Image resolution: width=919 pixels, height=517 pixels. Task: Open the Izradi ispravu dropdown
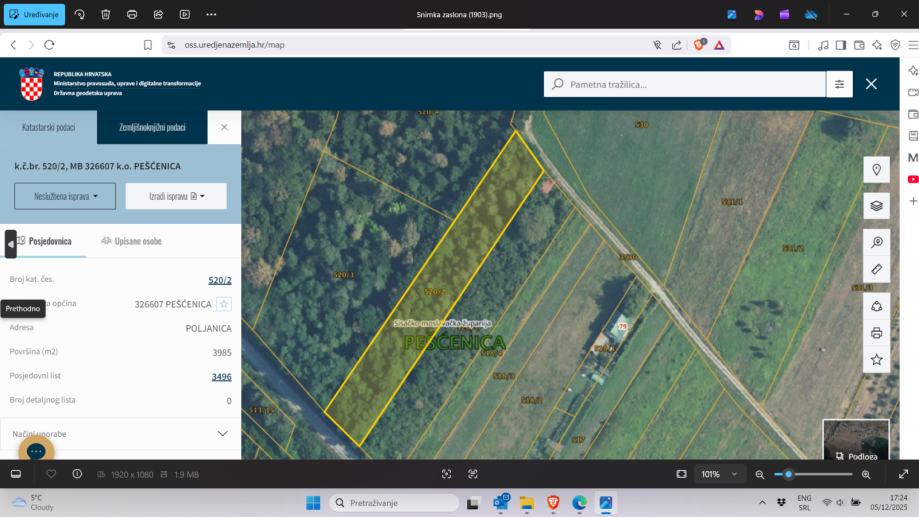coord(176,196)
